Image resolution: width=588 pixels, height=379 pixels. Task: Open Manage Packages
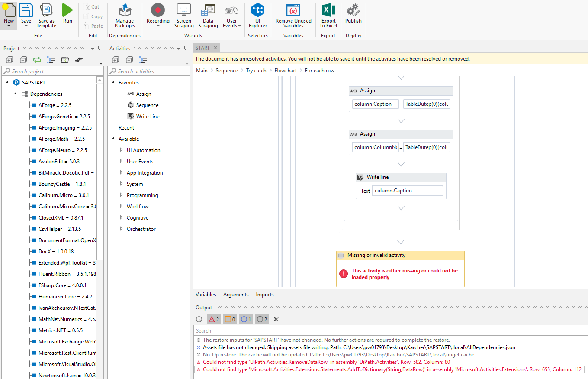[x=125, y=16]
